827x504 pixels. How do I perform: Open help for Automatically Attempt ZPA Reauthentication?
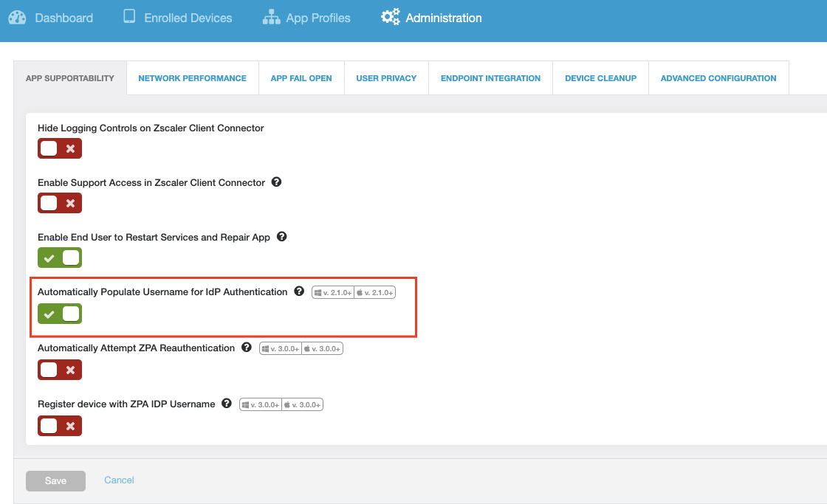246,348
